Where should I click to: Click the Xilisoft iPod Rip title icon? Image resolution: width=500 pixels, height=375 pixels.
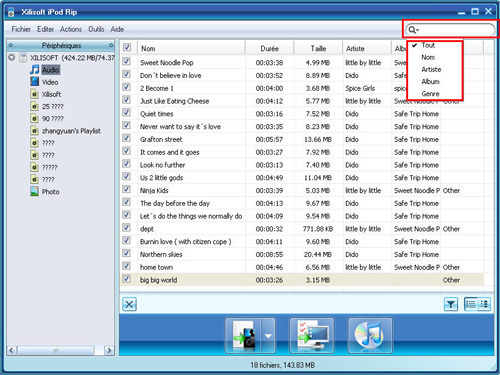click(x=11, y=12)
